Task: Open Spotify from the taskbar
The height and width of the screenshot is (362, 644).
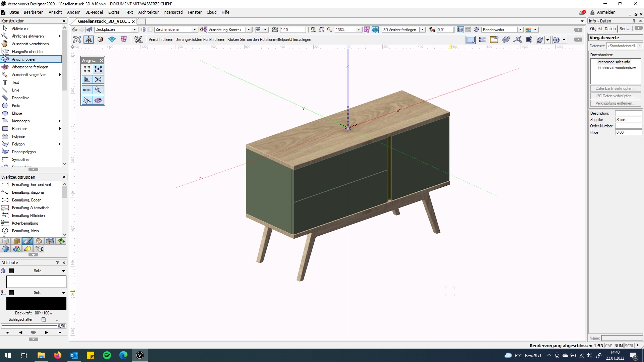Action: pyautogui.click(x=107, y=355)
